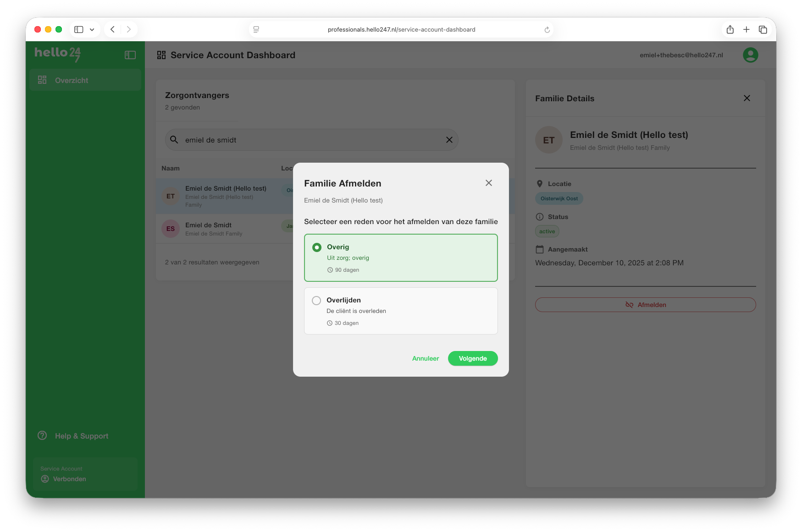Click Annuleer to cancel
The height and width of the screenshot is (532, 802).
pyautogui.click(x=425, y=358)
